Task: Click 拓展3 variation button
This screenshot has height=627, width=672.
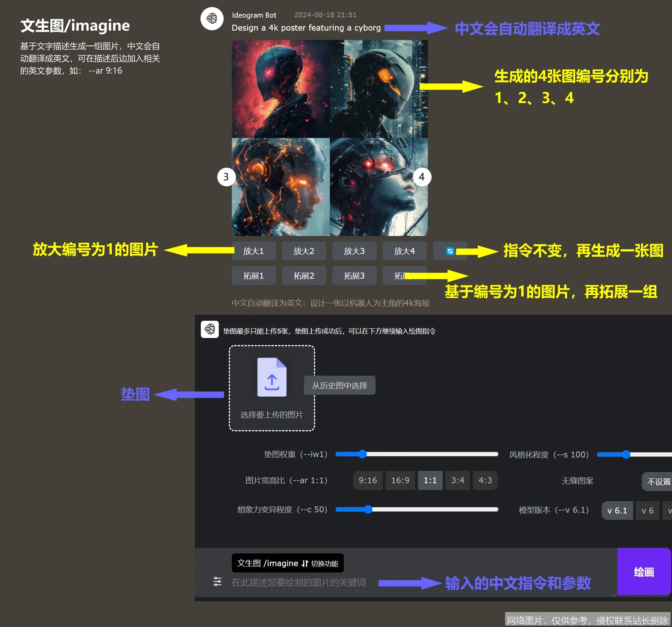Action: pos(354,276)
